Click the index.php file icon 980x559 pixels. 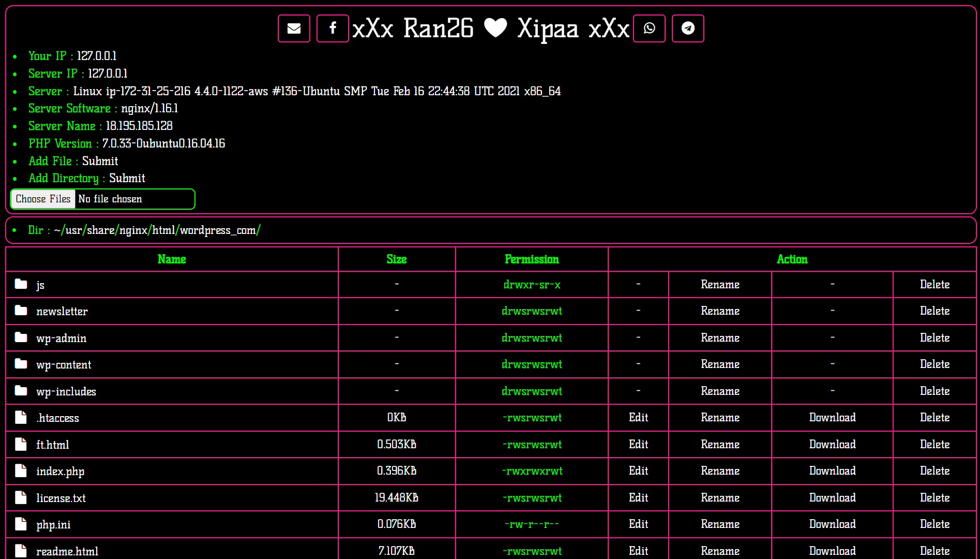click(21, 470)
